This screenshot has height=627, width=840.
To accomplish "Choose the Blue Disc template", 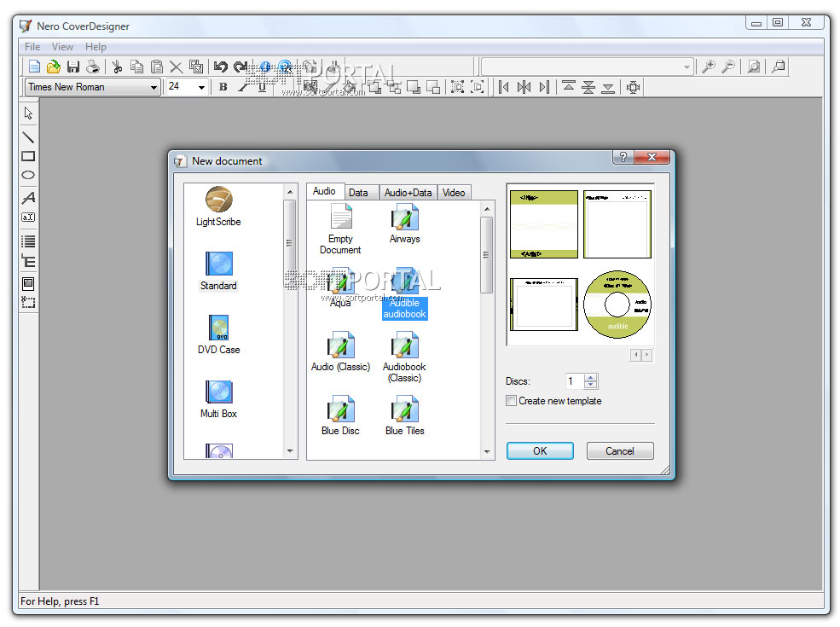I will [340, 415].
